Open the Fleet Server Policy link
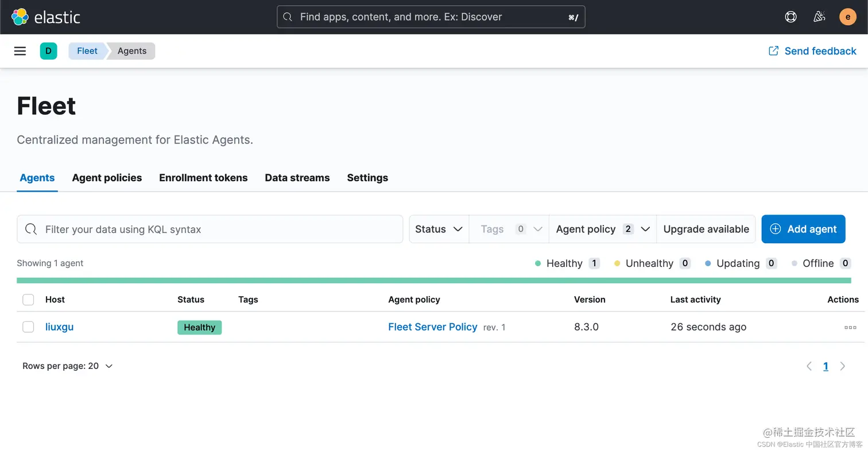The height and width of the screenshot is (451, 868). pos(432,327)
